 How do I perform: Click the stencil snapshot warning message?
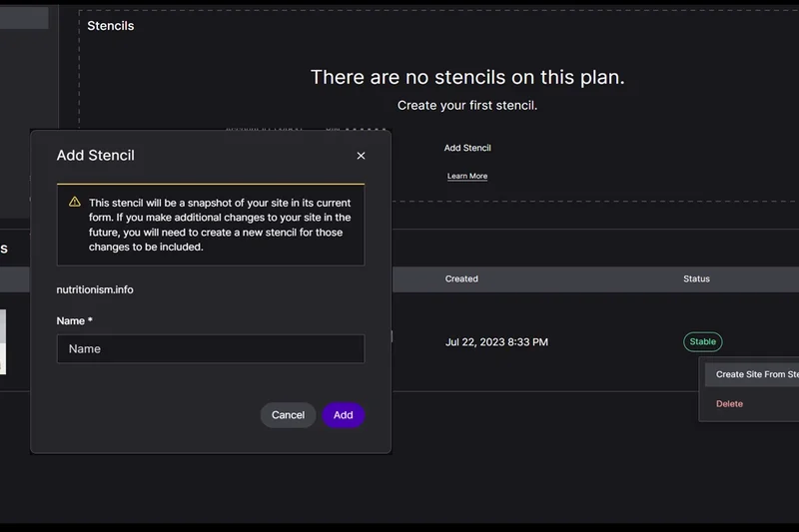219,225
